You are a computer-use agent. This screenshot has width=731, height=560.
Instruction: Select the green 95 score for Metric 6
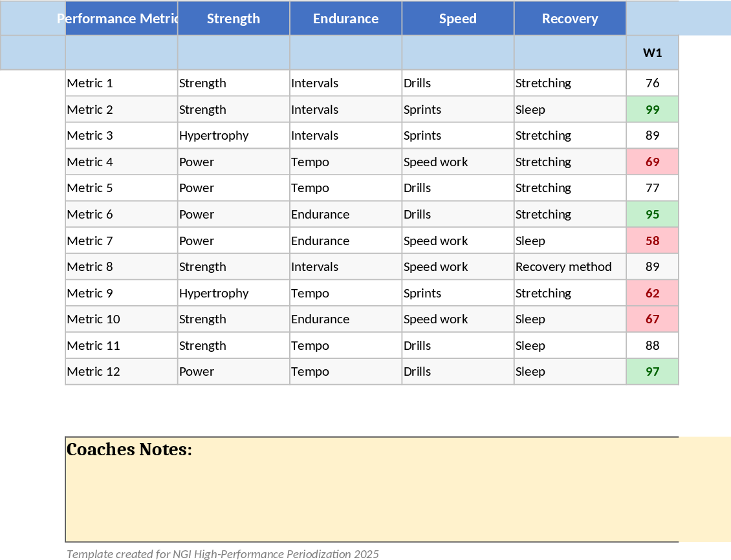tap(652, 215)
